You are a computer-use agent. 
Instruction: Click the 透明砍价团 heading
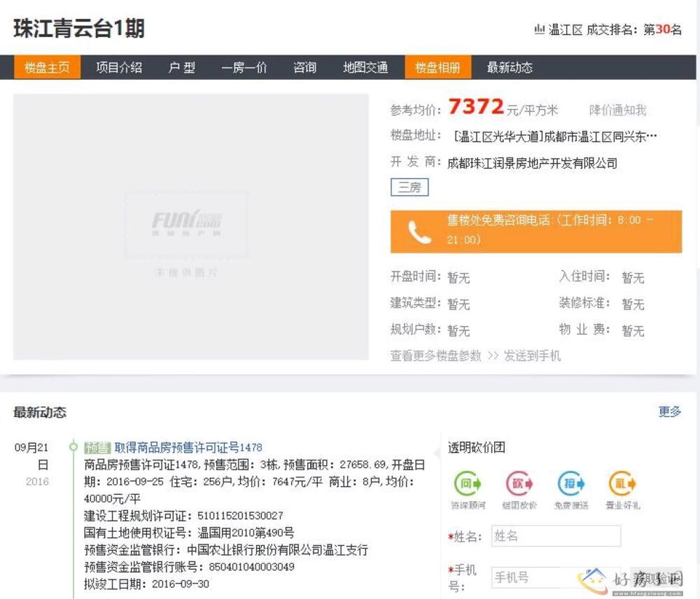[x=476, y=447]
